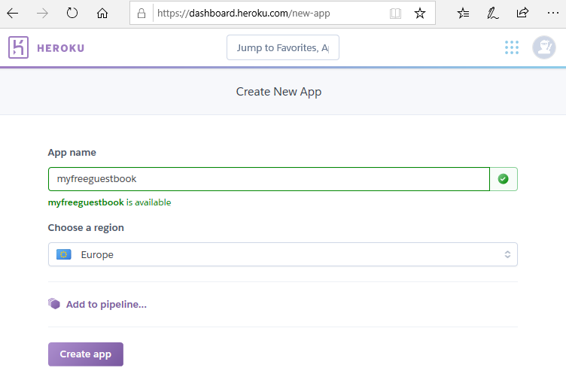Open the Europe region dropdown
This screenshot has height=392, width=566.
(282, 254)
